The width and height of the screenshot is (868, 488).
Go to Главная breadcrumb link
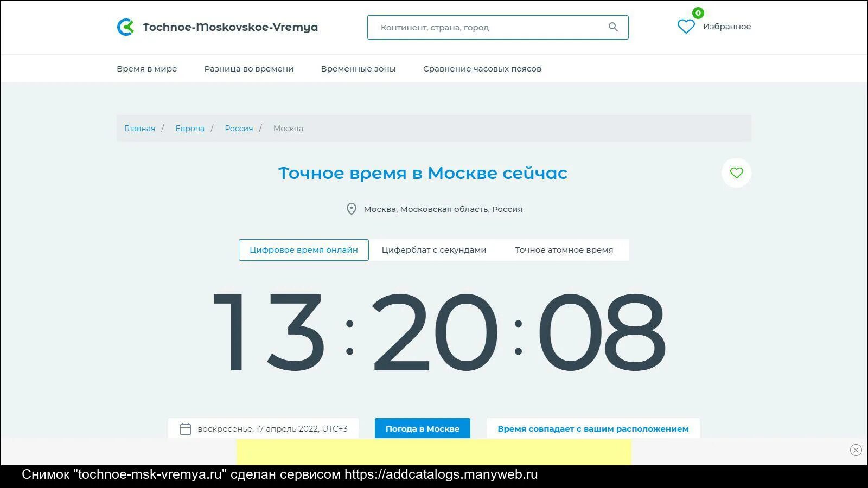(139, 129)
